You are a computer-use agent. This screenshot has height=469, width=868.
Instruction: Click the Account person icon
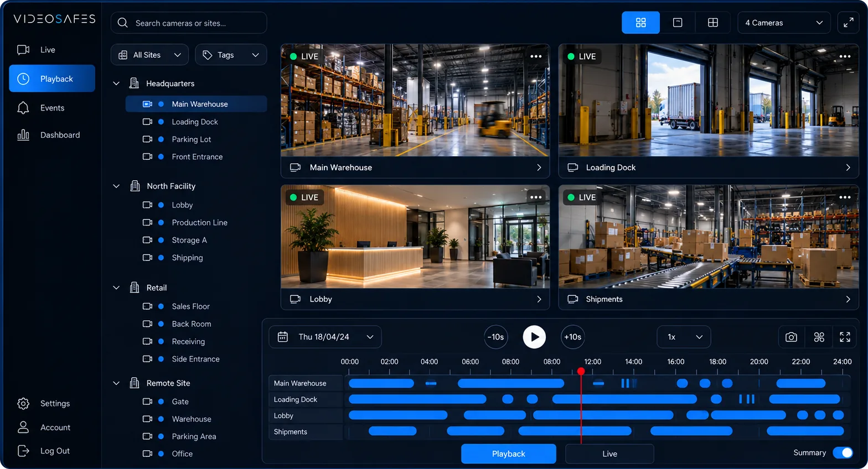pos(23,427)
